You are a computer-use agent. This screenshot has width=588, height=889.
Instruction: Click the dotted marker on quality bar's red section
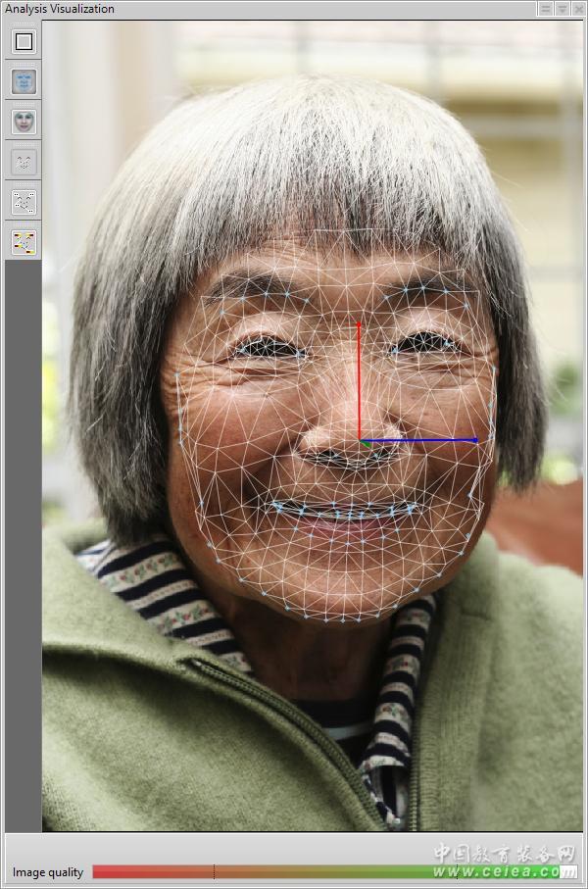214,871
